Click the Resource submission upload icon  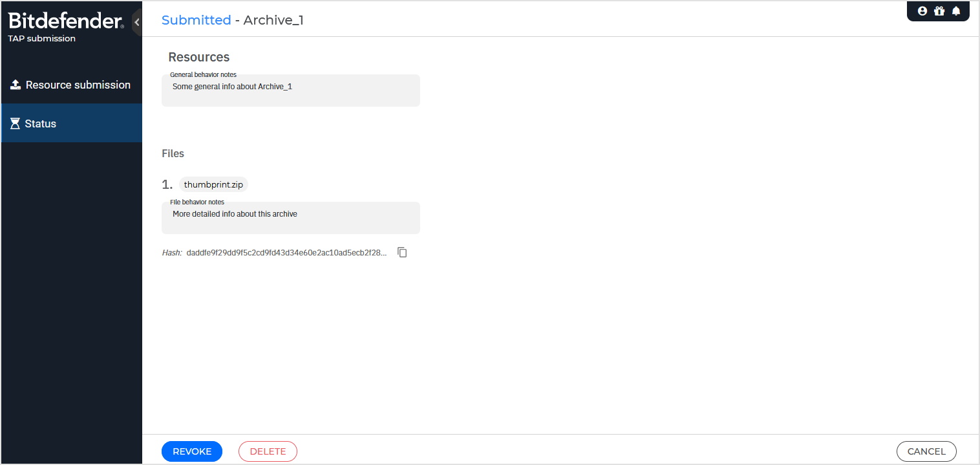(14, 84)
